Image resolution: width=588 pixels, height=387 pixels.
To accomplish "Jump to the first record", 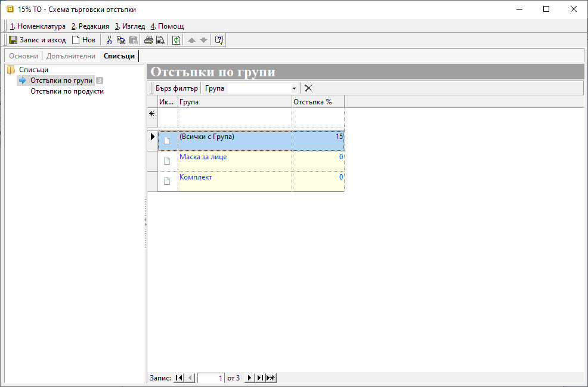I will point(179,378).
